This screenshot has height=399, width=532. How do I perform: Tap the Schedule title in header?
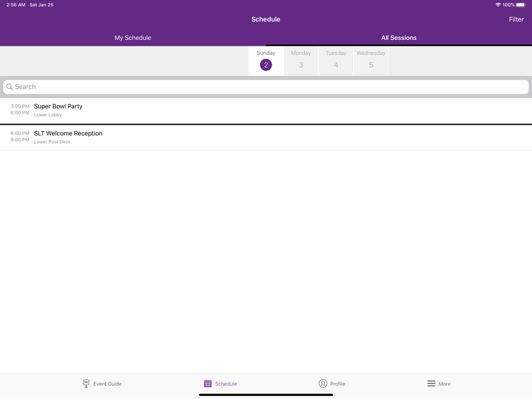pos(265,19)
